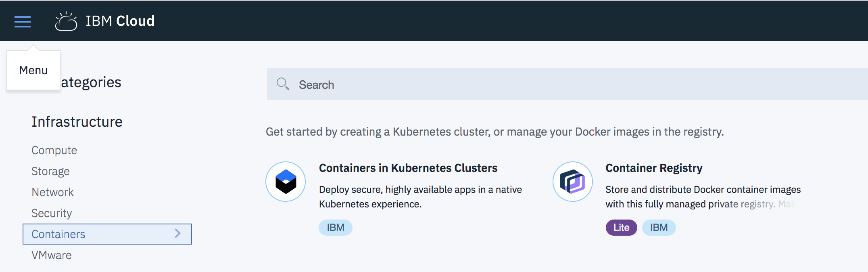Expand the Containers chevron arrow
The width and height of the screenshot is (868, 272).
click(x=177, y=233)
